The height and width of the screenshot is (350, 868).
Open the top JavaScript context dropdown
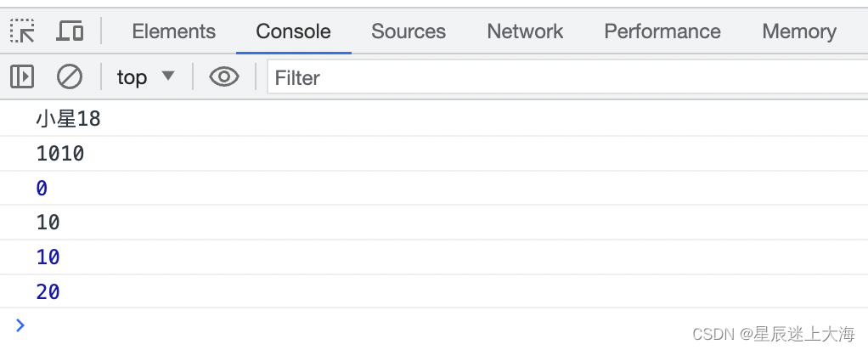click(145, 77)
